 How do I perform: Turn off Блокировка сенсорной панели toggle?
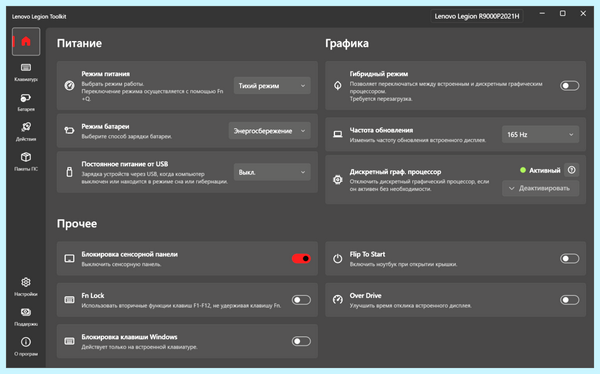click(301, 258)
